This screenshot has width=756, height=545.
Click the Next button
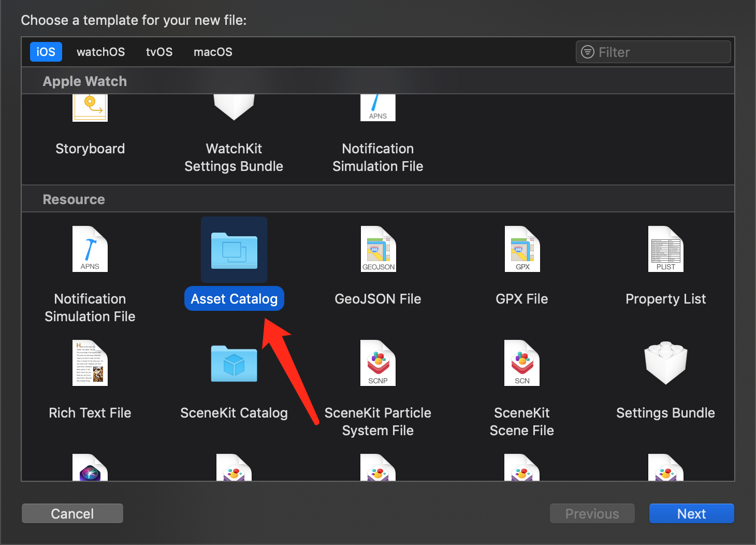tap(692, 513)
